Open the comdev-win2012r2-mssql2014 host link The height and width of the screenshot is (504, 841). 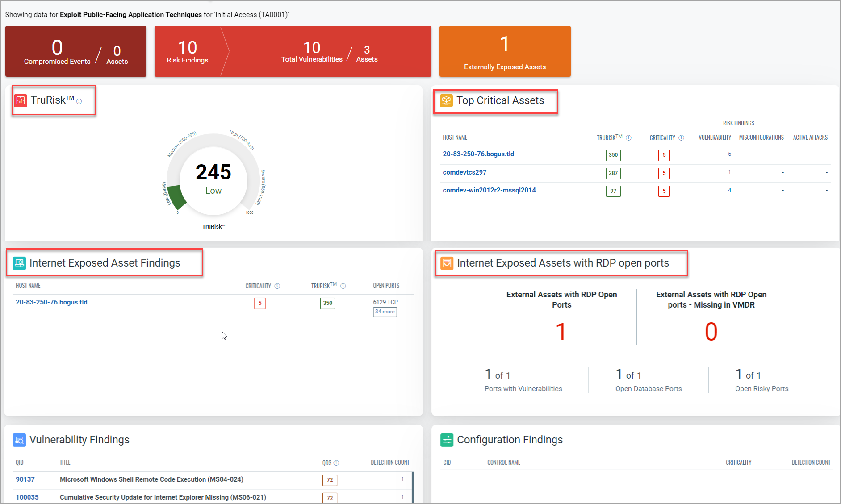(x=489, y=190)
